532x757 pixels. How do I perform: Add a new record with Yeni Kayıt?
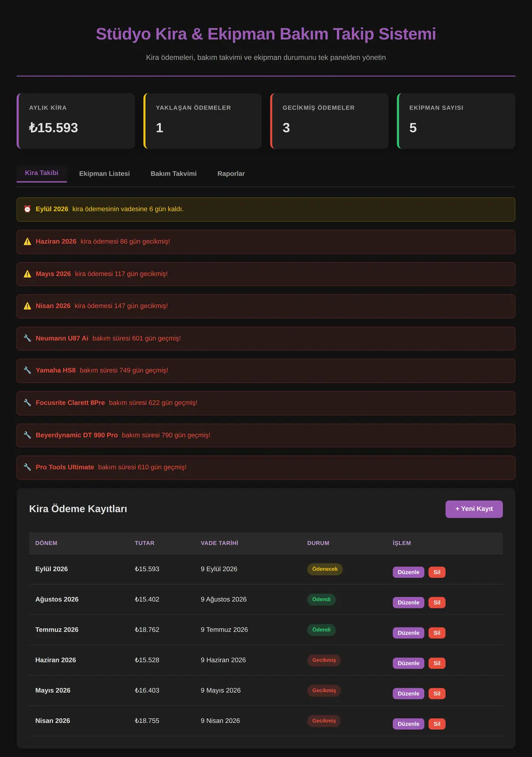[474, 509]
